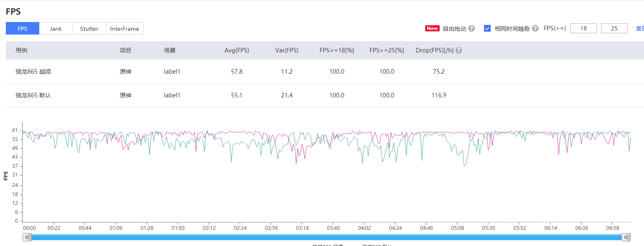Grab left handle of time range slider

[27, 237]
